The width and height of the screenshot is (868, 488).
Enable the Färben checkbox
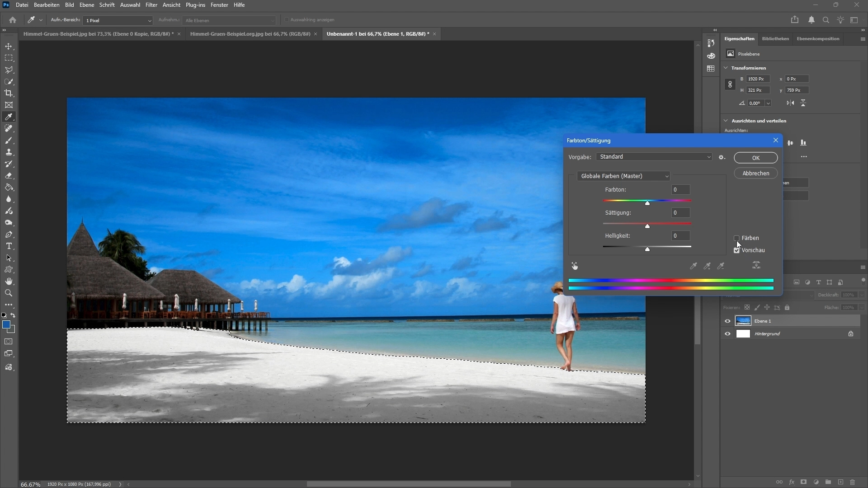tap(736, 238)
